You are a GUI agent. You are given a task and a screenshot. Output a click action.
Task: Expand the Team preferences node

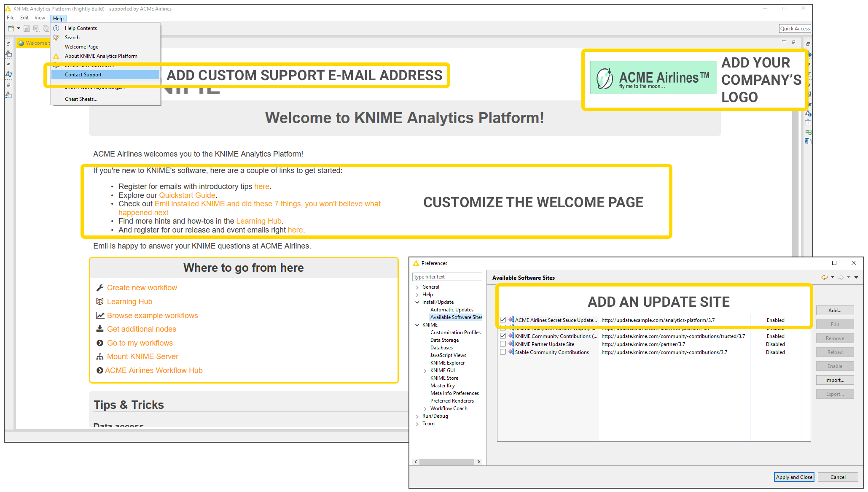click(417, 424)
